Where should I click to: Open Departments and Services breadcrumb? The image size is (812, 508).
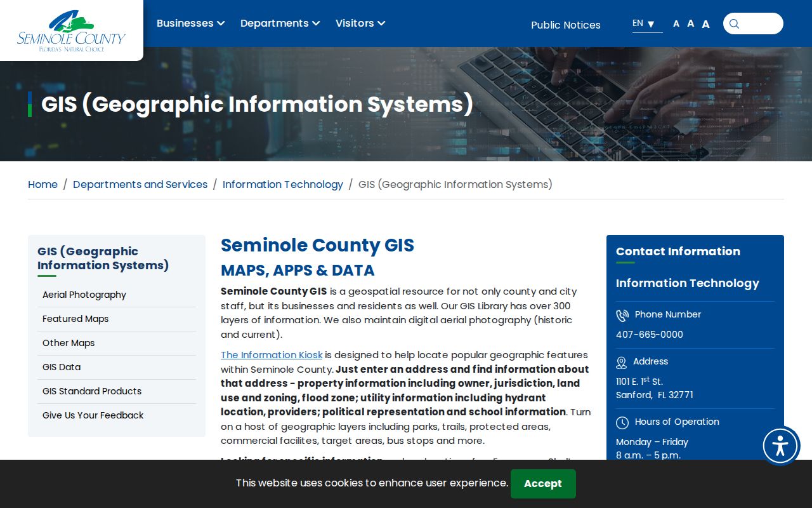pyautogui.click(x=140, y=184)
